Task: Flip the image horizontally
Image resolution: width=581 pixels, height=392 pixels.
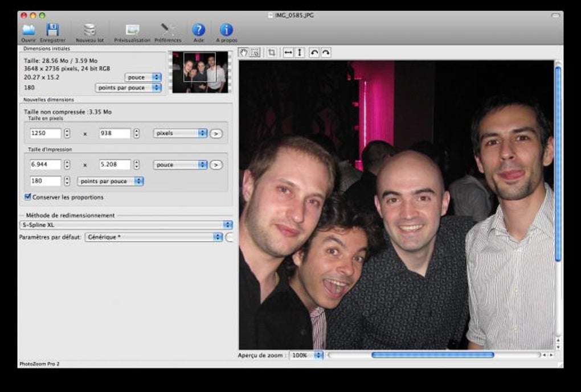Action: click(288, 52)
